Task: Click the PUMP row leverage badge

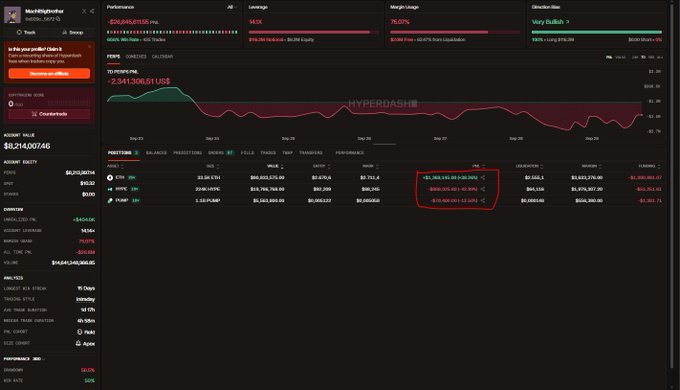Action: coord(136,200)
